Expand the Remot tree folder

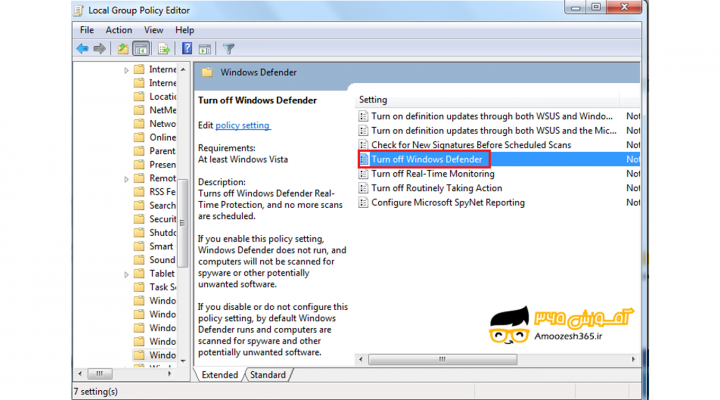(126, 179)
